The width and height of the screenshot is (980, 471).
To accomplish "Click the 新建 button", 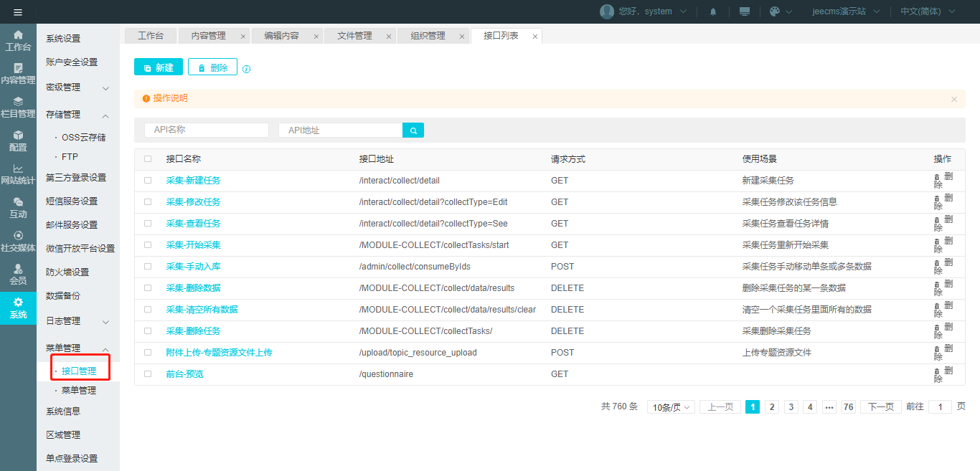I will pyautogui.click(x=159, y=67).
